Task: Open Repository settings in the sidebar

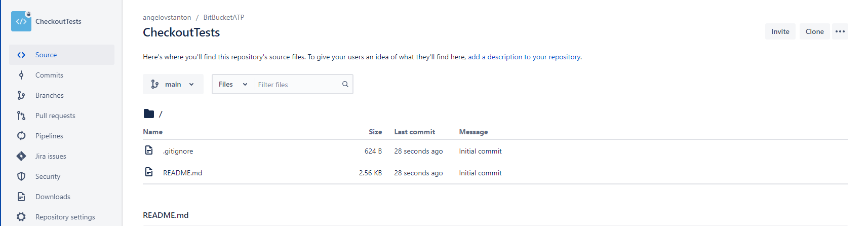Action: tap(62, 217)
